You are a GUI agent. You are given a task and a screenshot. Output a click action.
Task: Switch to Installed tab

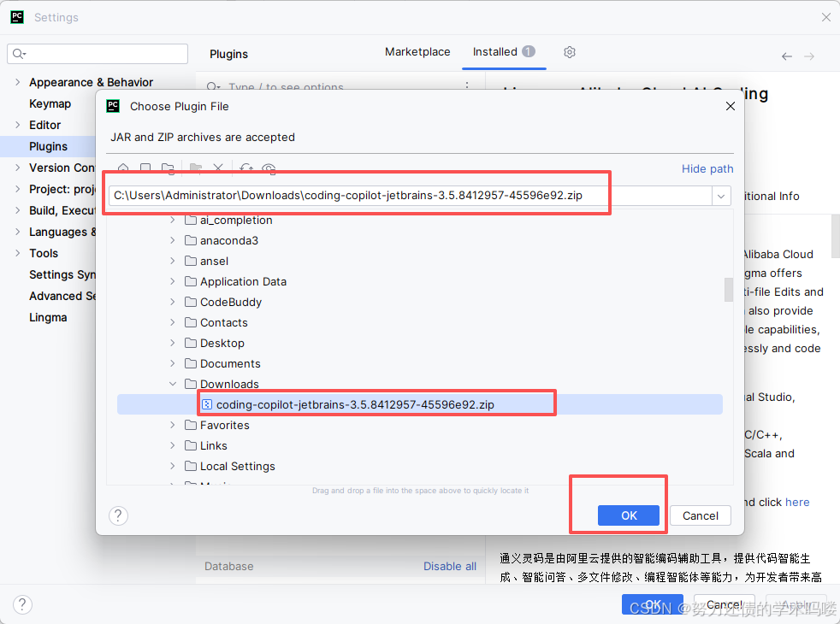pyautogui.click(x=504, y=52)
